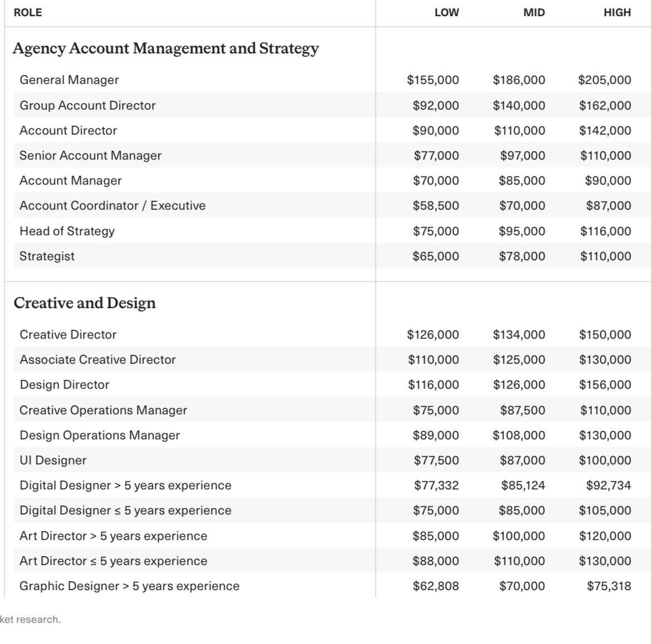Click General Manager high salary $205,000
The height and width of the screenshot is (644, 651).
coord(604,80)
